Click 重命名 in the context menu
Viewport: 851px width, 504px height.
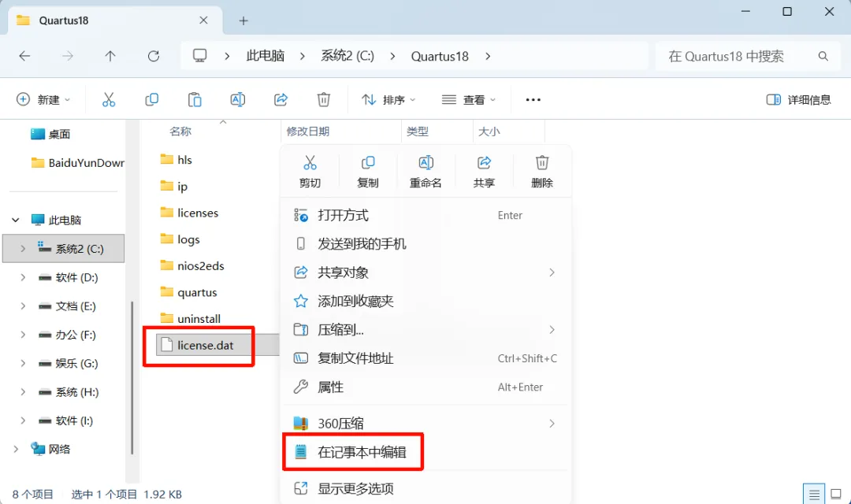[425, 171]
